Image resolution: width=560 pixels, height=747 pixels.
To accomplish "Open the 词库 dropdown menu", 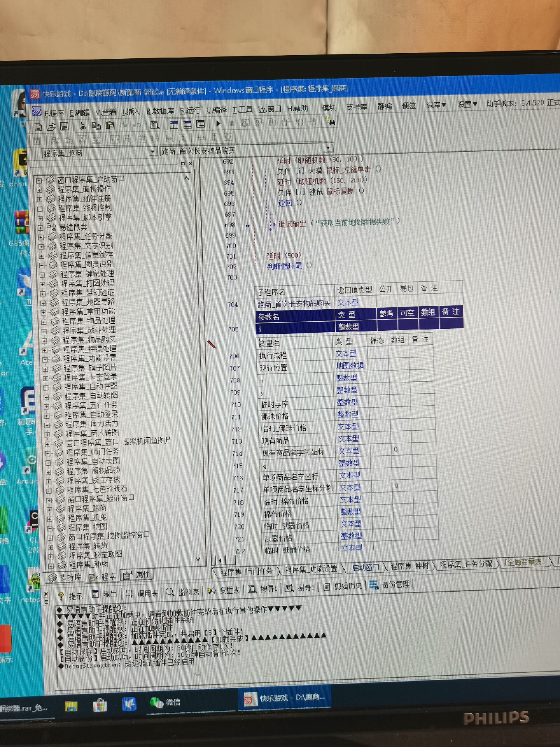I will pos(436,105).
